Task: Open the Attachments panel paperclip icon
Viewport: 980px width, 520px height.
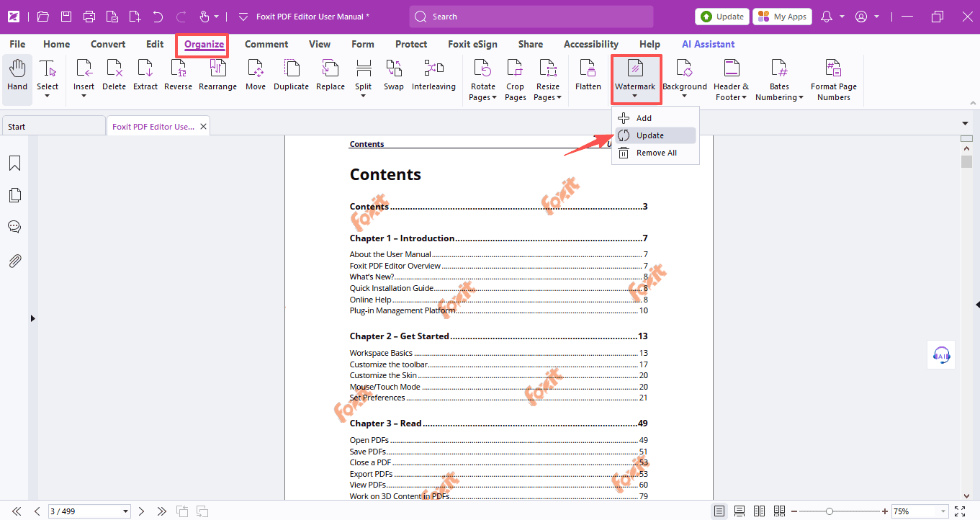Action: click(x=14, y=261)
